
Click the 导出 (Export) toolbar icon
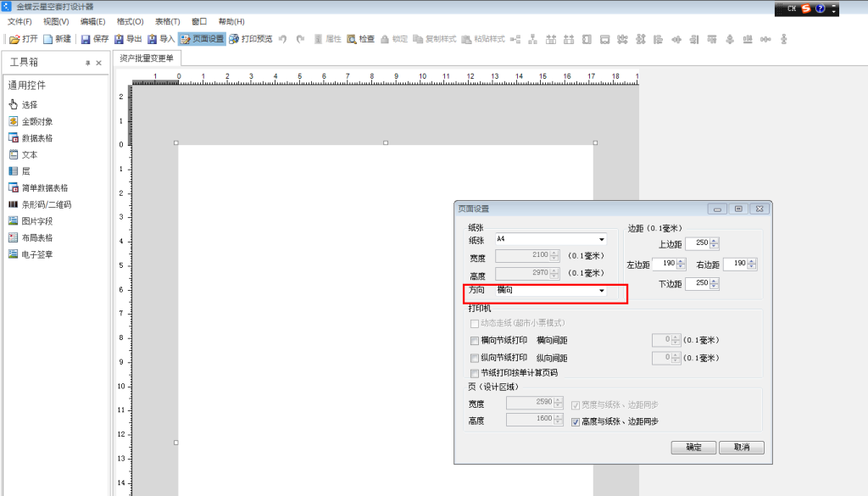tap(119, 39)
